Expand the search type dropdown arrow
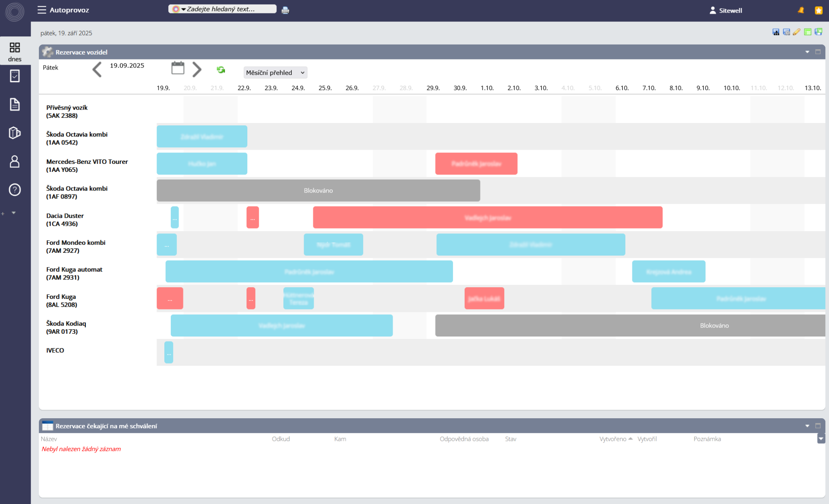 click(183, 9)
